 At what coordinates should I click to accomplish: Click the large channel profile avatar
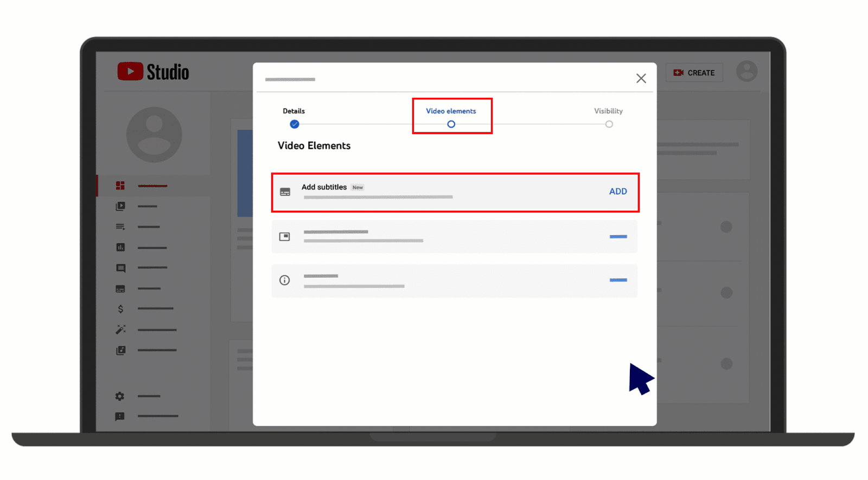(x=154, y=135)
